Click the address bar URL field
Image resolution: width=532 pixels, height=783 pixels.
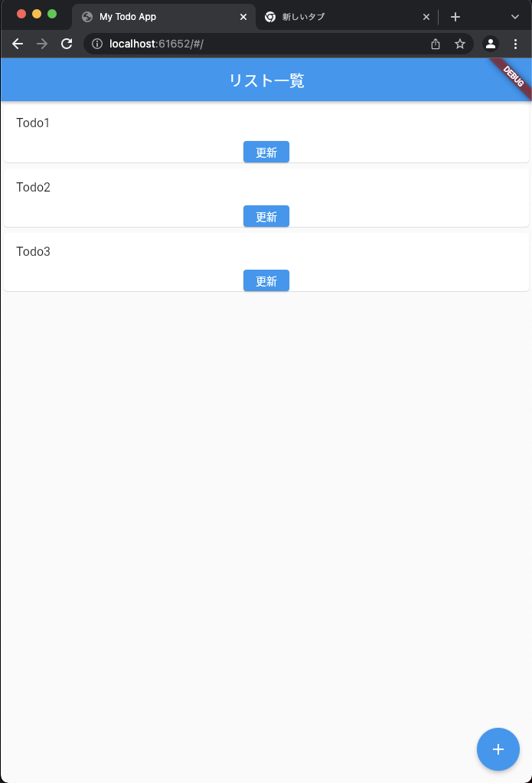pos(230,44)
